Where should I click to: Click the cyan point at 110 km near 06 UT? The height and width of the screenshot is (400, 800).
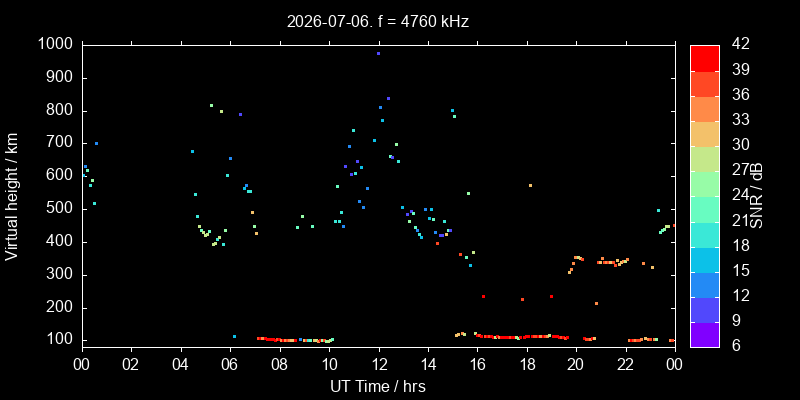(234, 336)
